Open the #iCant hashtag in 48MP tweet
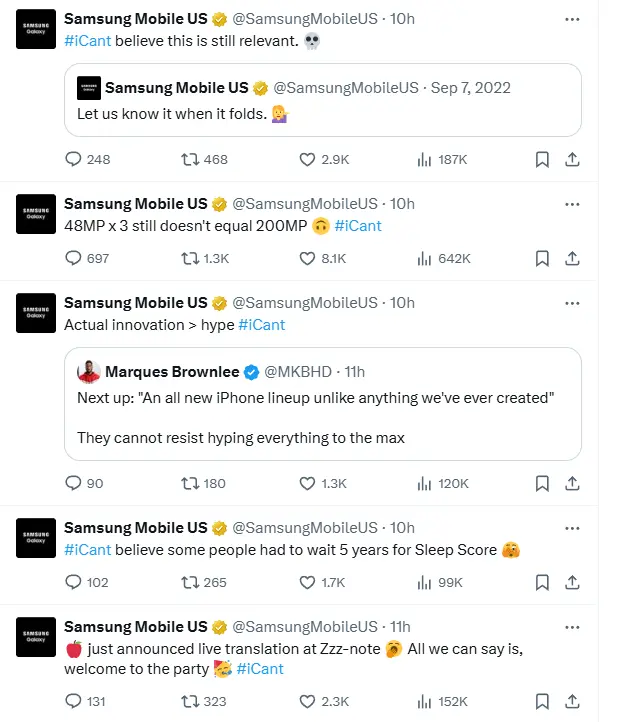Viewport: 618px width, 722px height. [358, 226]
